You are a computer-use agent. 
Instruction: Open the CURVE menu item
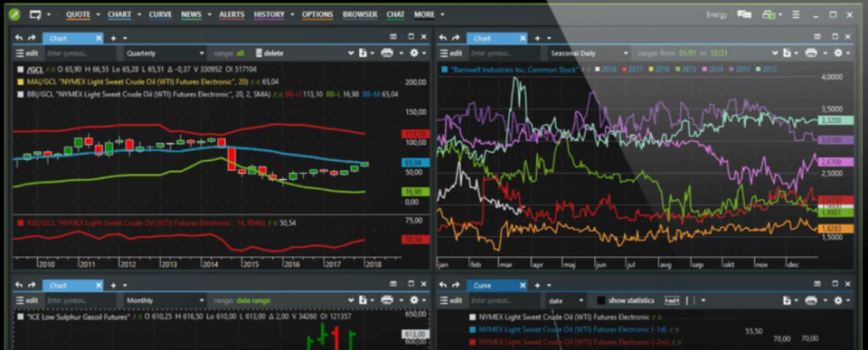tap(160, 14)
